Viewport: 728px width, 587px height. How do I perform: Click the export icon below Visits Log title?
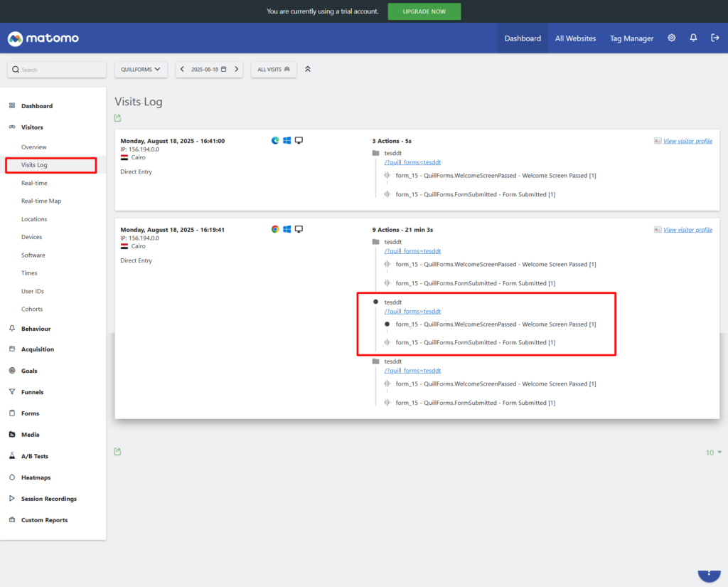pyautogui.click(x=118, y=118)
